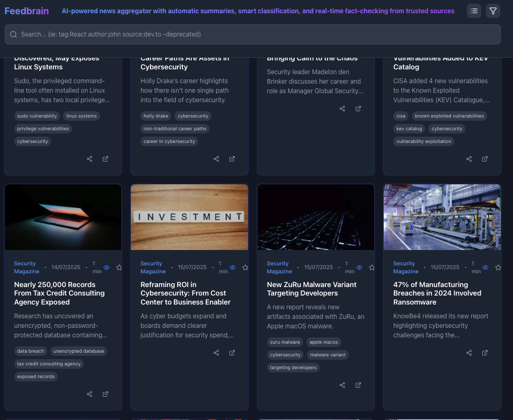Star the ZuRu Malware Variant article
The image size is (513, 420).
click(x=372, y=267)
